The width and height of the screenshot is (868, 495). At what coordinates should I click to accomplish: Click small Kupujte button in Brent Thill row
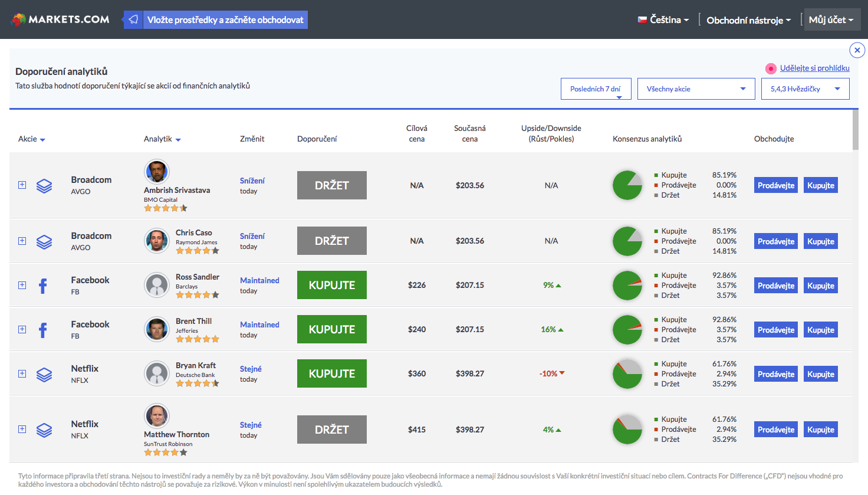tap(821, 330)
